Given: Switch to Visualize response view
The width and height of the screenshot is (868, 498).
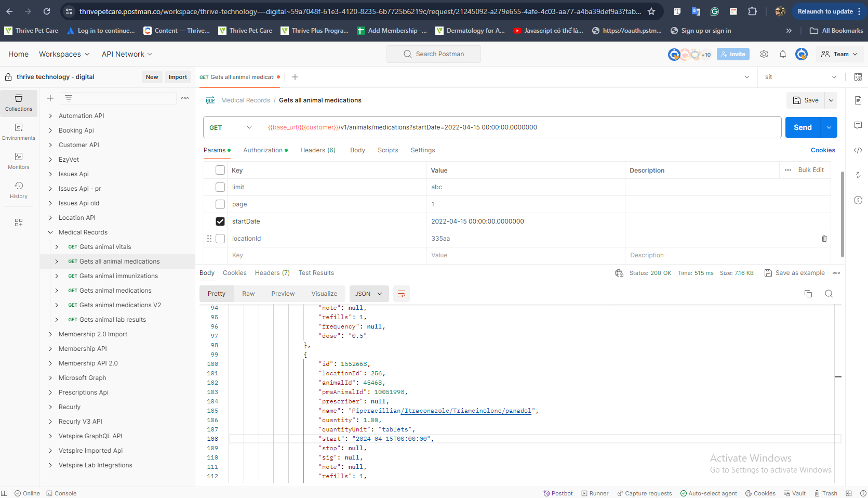Looking at the screenshot, I should 324,294.
